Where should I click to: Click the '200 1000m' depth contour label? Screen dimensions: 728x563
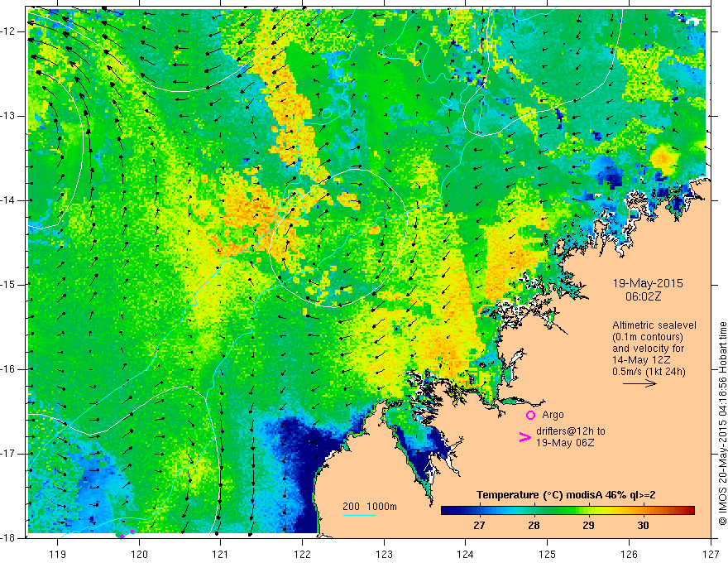370,507
